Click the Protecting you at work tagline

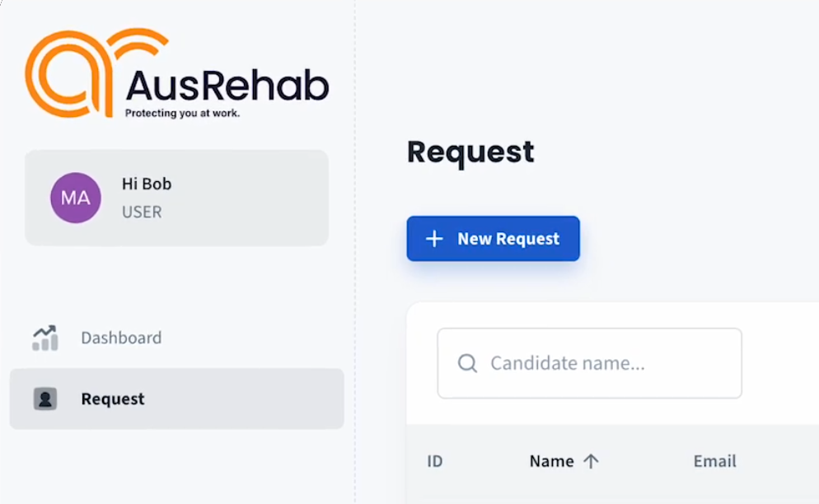point(182,113)
